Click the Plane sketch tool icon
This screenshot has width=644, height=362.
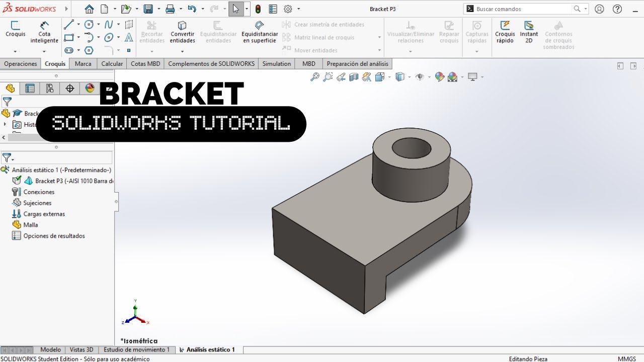pyautogui.click(x=129, y=24)
